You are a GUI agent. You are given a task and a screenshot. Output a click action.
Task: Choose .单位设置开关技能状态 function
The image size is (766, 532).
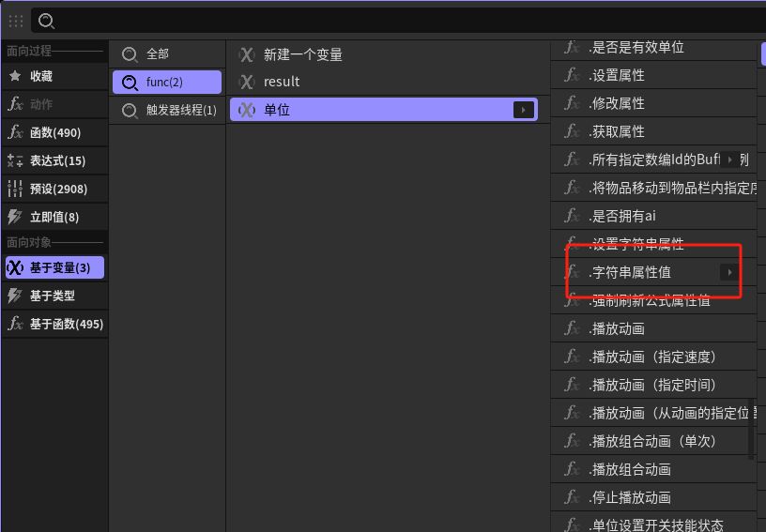[653, 524]
